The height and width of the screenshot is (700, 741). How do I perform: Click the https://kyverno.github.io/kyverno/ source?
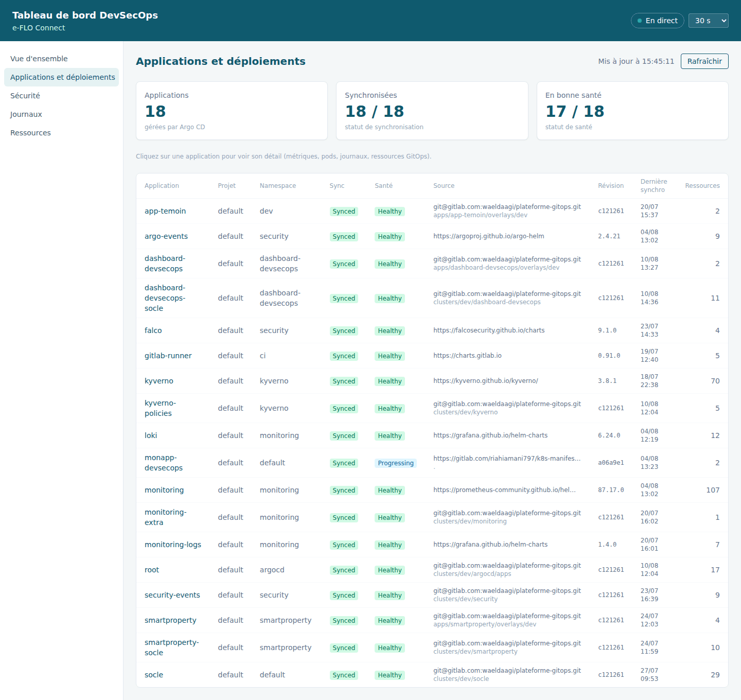pyautogui.click(x=486, y=381)
